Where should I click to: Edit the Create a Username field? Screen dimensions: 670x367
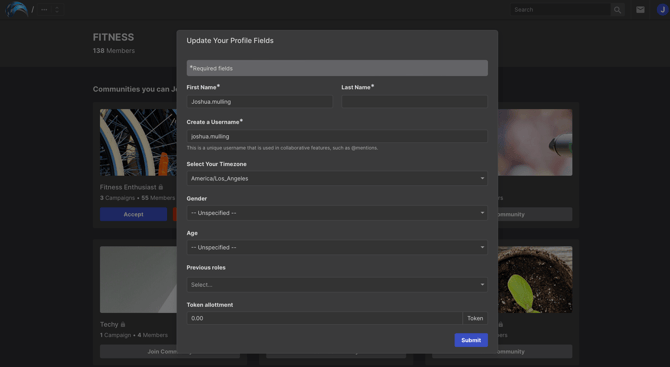click(337, 136)
